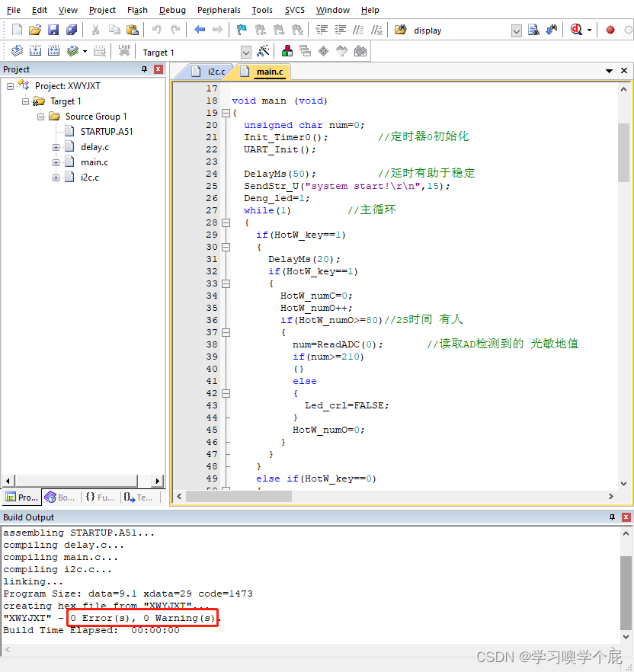The width and height of the screenshot is (634, 672).
Task: Undo last edit
Action: click(157, 30)
